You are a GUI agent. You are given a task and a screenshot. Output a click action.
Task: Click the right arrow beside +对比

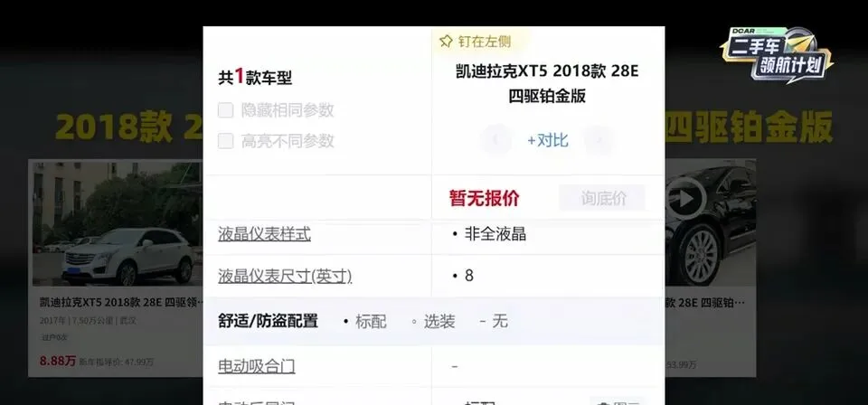[599, 140]
